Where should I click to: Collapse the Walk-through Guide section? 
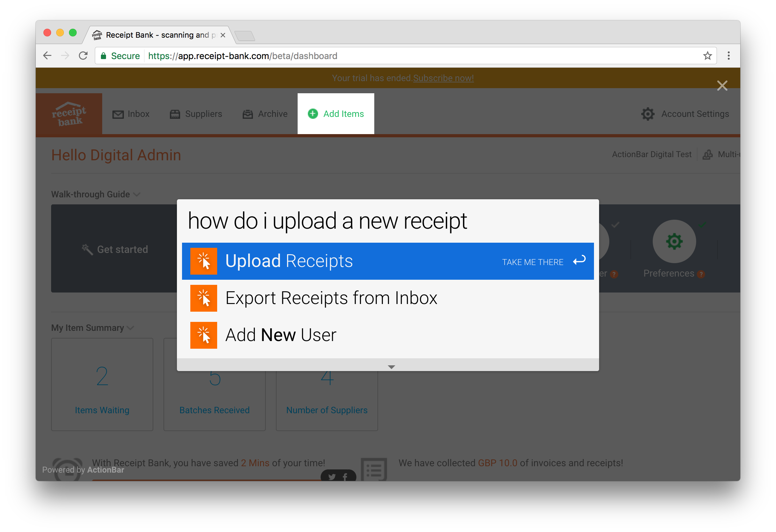(137, 194)
